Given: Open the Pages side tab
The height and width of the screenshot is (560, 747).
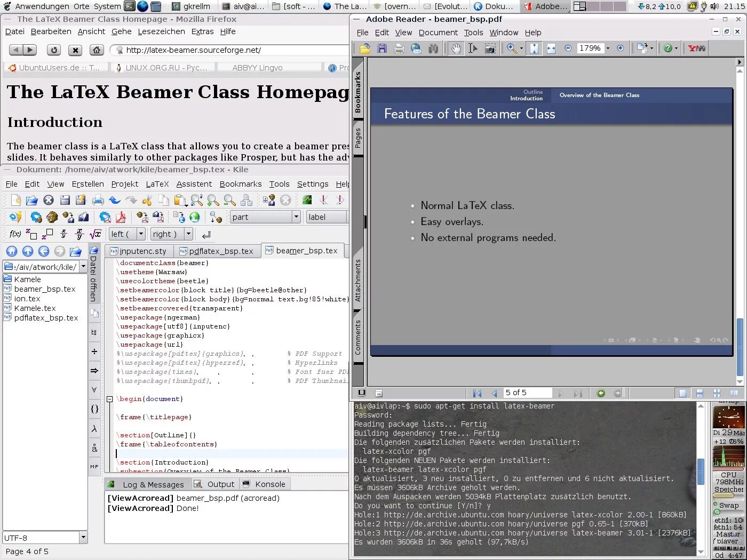Looking at the screenshot, I should pos(358,138).
